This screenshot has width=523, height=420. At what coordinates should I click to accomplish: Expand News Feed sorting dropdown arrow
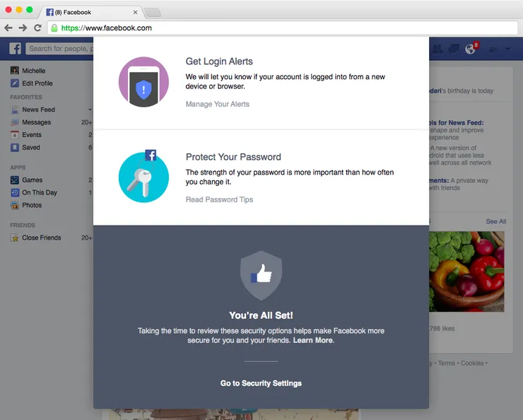tap(90, 110)
